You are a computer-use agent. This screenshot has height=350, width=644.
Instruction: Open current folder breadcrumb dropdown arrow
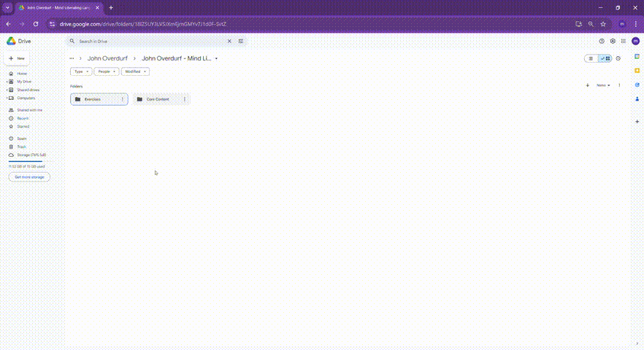[216, 58]
